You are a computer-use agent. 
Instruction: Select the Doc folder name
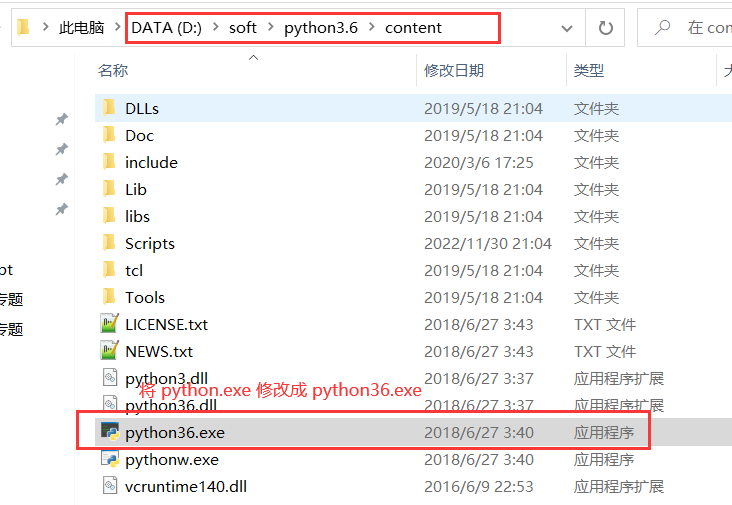pyautogui.click(x=139, y=135)
